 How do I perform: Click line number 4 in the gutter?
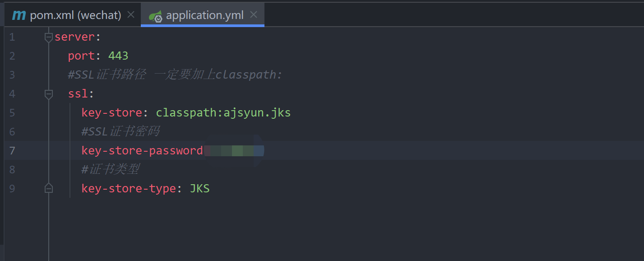pos(12,94)
